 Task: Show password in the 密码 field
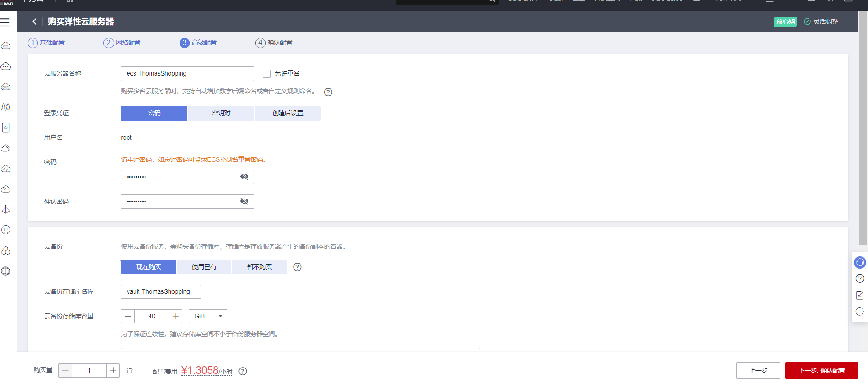(x=244, y=177)
